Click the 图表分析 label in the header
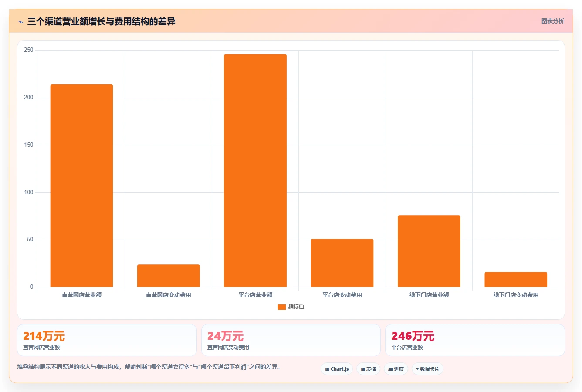This screenshot has height=392, width=582. [x=552, y=21]
